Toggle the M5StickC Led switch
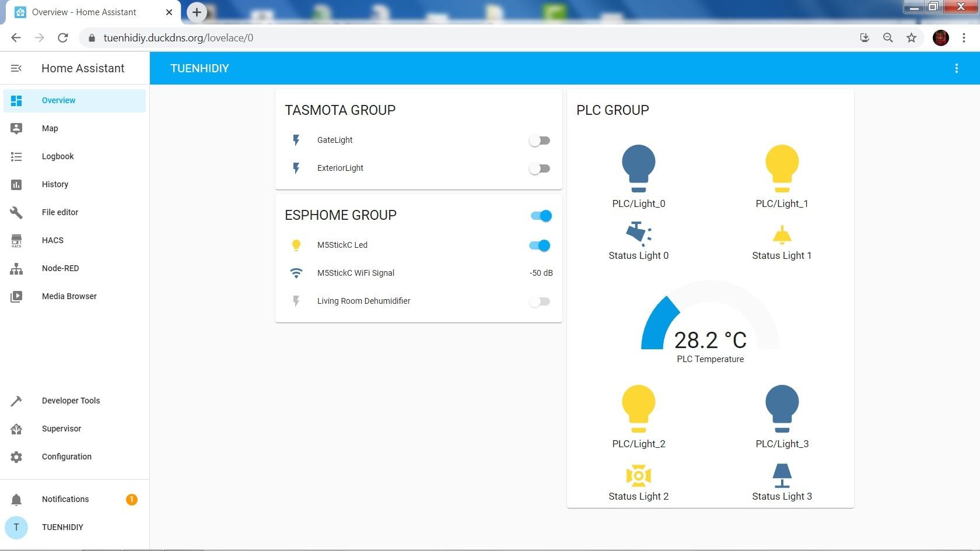Image resolution: width=980 pixels, height=551 pixels. pyautogui.click(x=540, y=245)
